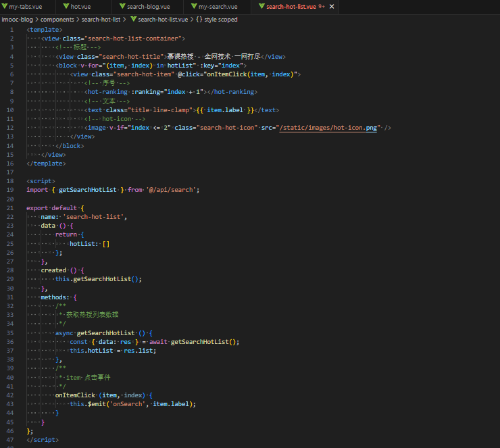Screen dimensions: 500x448
Task: Click line number 47 in gutter
Action: [x=10, y=440]
